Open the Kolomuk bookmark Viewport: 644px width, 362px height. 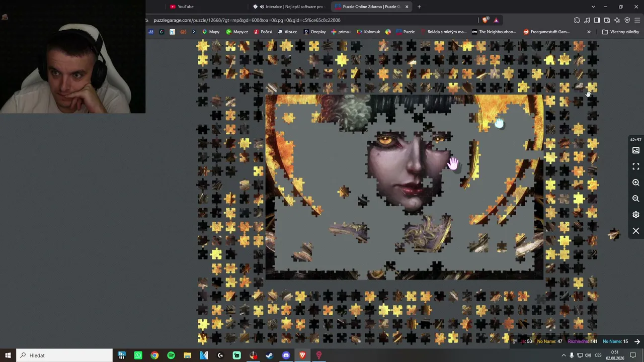point(368,32)
